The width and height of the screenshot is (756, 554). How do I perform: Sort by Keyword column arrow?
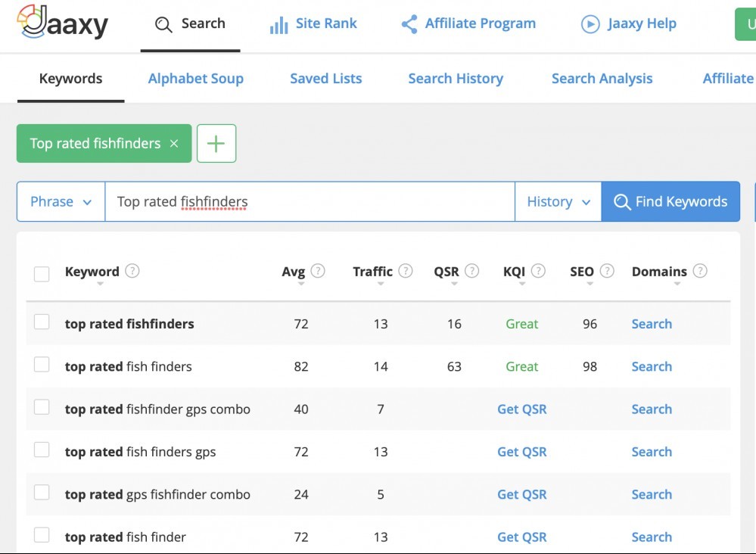click(100, 284)
